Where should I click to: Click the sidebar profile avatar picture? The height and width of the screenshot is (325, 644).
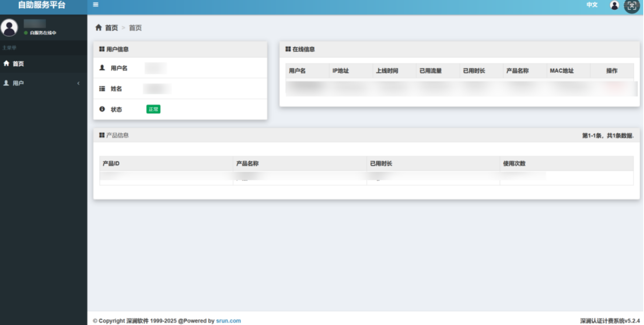[9, 27]
